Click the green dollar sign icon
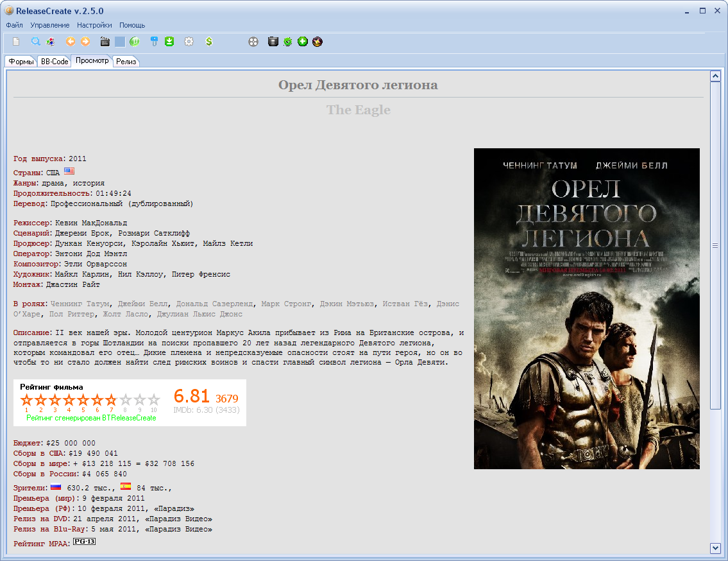 209,42
